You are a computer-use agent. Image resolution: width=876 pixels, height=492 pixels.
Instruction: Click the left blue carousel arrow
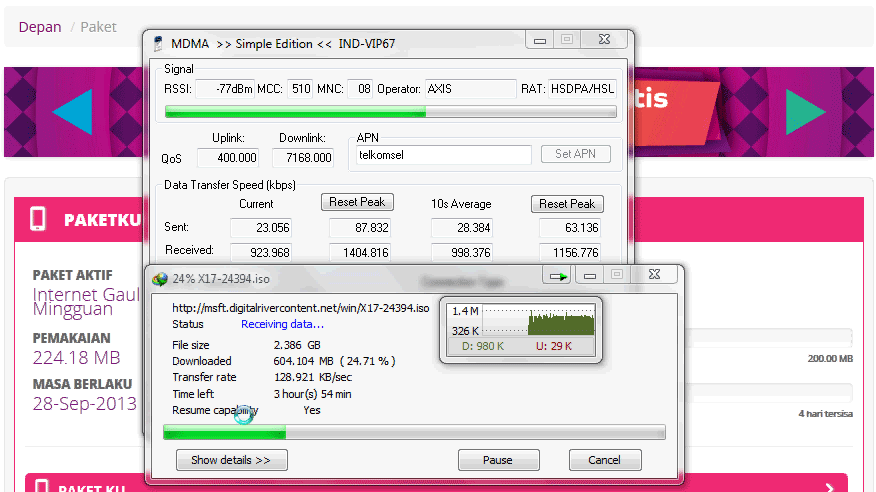pyautogui.click(x=73, y=112)
